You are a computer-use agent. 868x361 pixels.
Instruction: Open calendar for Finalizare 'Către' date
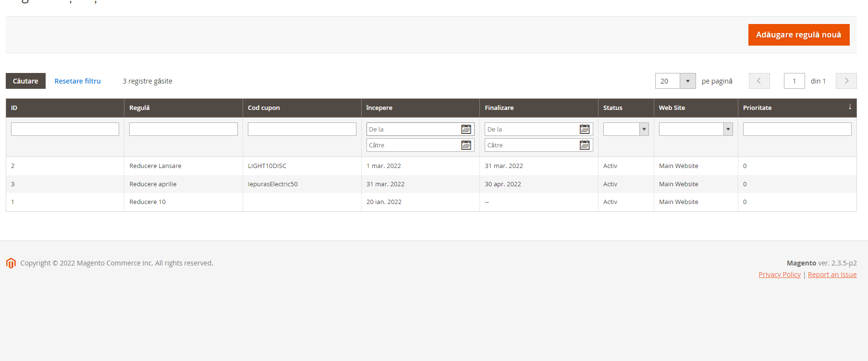pyautogui.click(x=585, y=145)
